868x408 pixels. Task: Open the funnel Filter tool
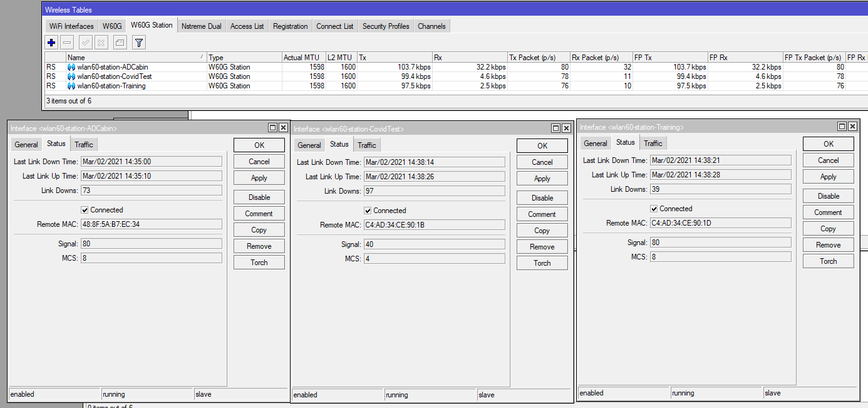click(139, 43)
